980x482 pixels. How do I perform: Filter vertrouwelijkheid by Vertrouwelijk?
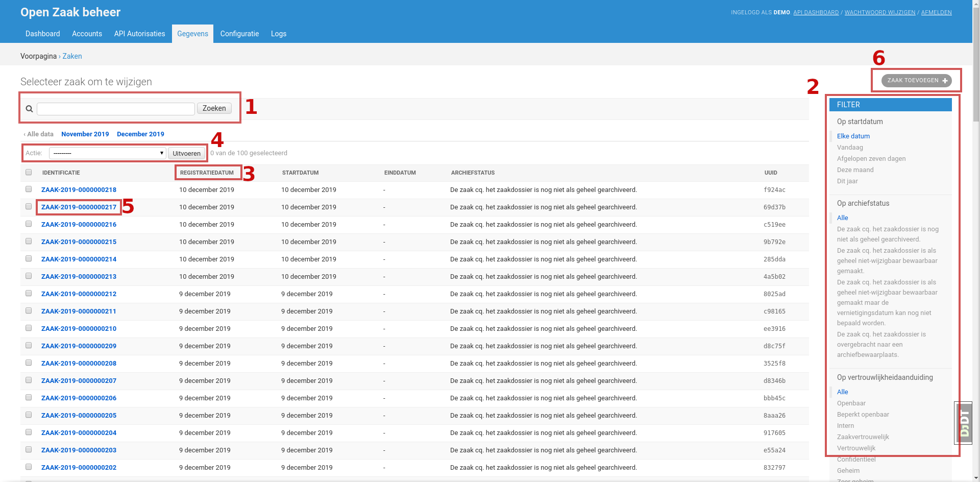coord(856,448)
